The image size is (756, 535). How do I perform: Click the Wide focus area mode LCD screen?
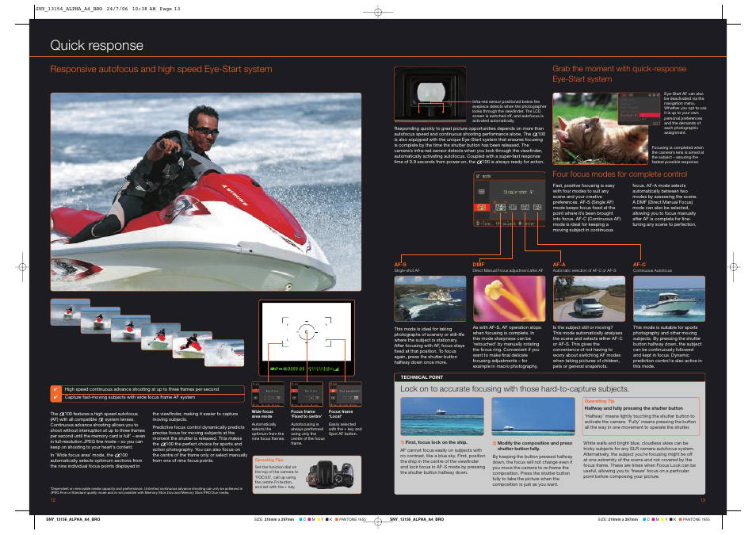tap(268, 395)
